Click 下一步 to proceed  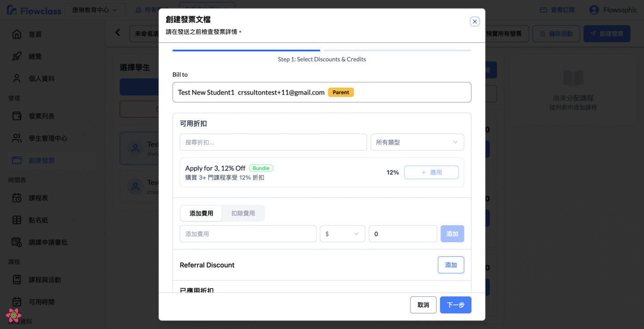point(455,305)
